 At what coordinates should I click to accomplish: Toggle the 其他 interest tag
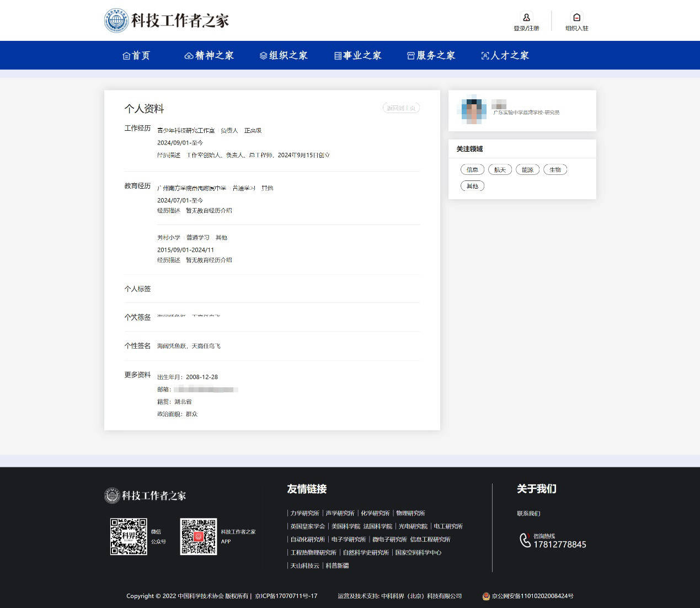click(472, 186)
